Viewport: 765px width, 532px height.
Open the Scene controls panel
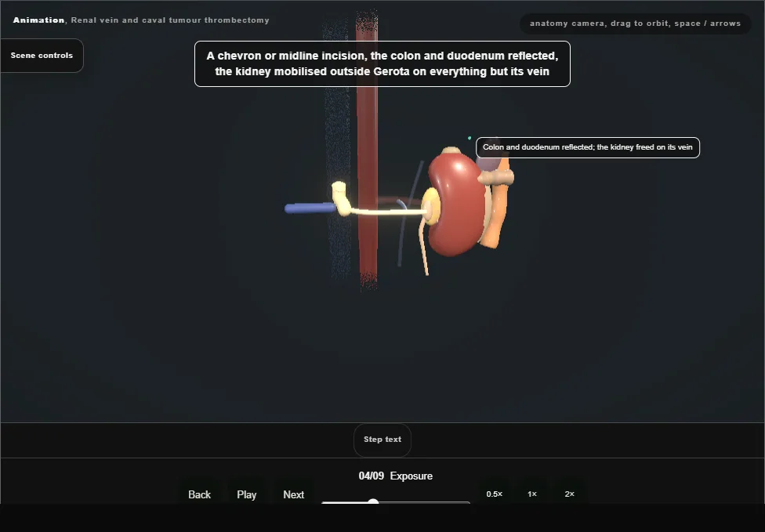coord(42,56)
